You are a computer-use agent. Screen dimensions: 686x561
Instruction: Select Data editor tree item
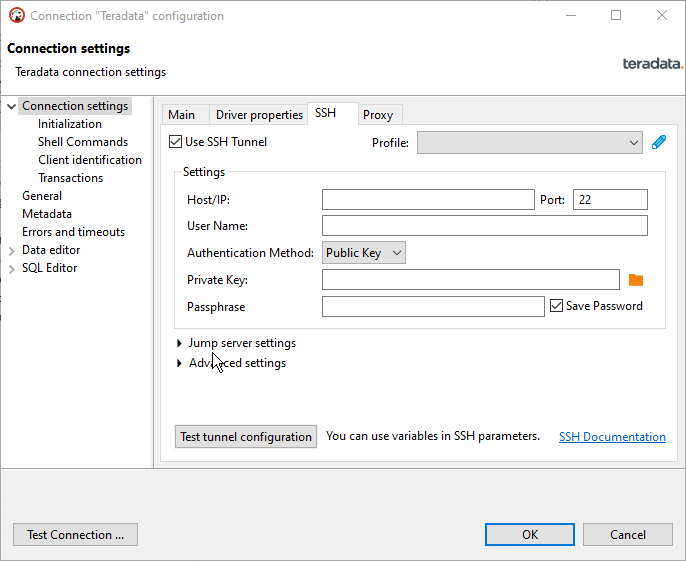[x=51, y=249]
